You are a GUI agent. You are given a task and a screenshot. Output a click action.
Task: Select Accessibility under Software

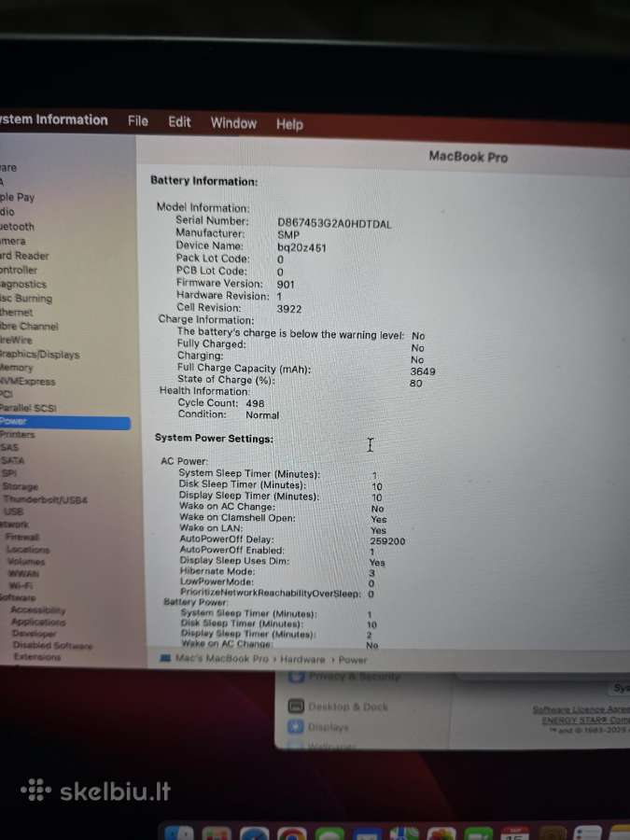coord(38,609)
